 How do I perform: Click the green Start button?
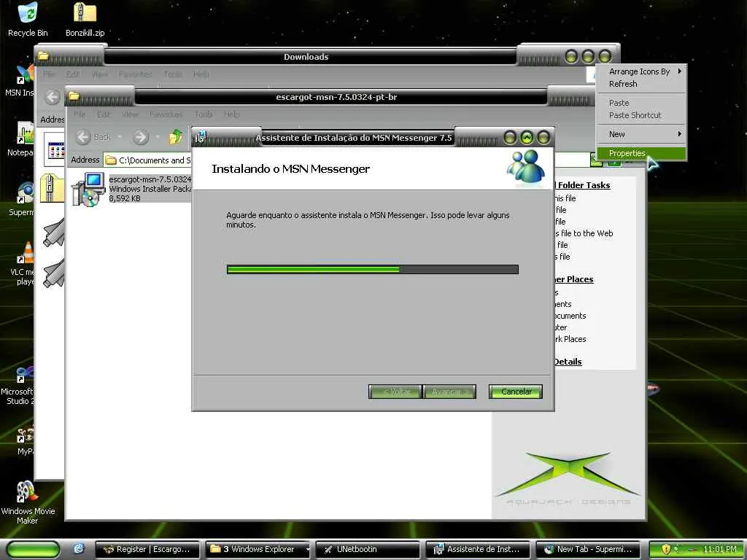[34, 549]
